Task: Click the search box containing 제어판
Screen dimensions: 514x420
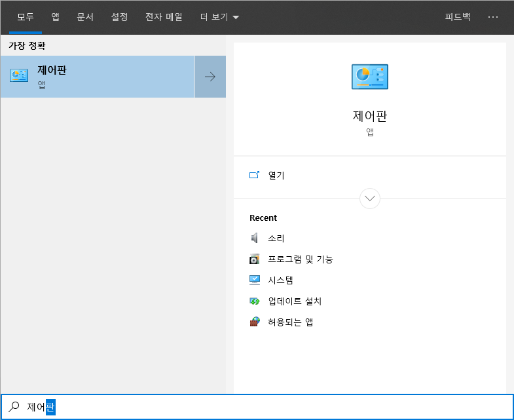Action: (x=257, y=407)
